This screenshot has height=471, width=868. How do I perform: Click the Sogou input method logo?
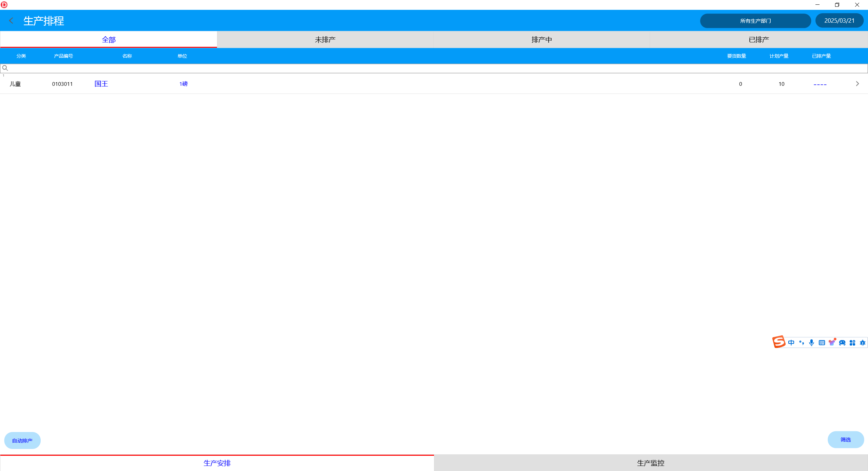[x=778, y=342]
